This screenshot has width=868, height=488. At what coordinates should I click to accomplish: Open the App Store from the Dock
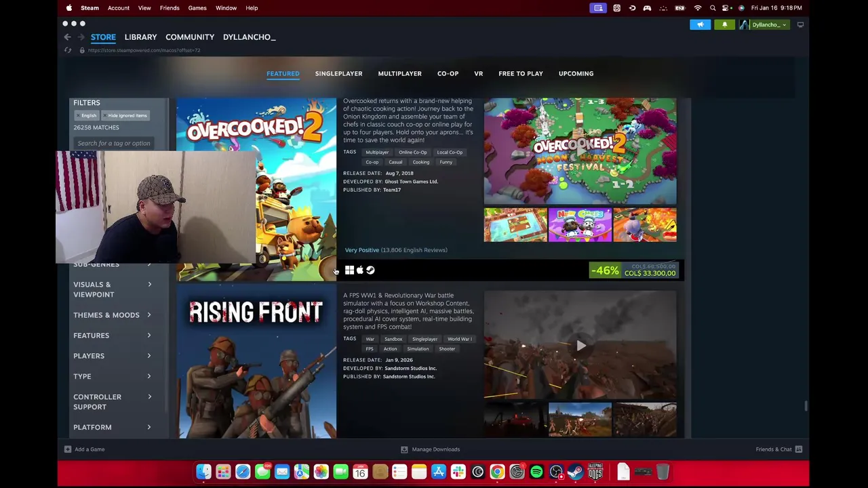pyautogui.click(x=439, y=472)
